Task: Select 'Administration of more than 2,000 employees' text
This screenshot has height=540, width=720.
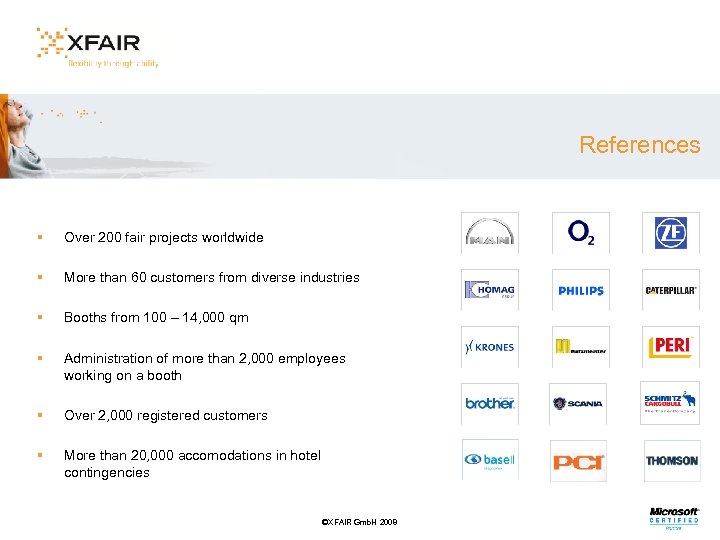Action: [x=205, y=366]
